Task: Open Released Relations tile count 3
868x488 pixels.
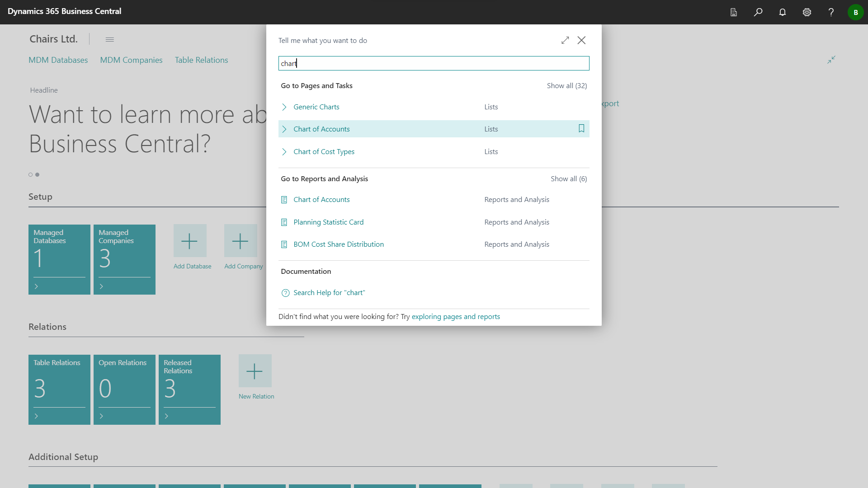Action: pyautogui.click(x=170, y=389)
